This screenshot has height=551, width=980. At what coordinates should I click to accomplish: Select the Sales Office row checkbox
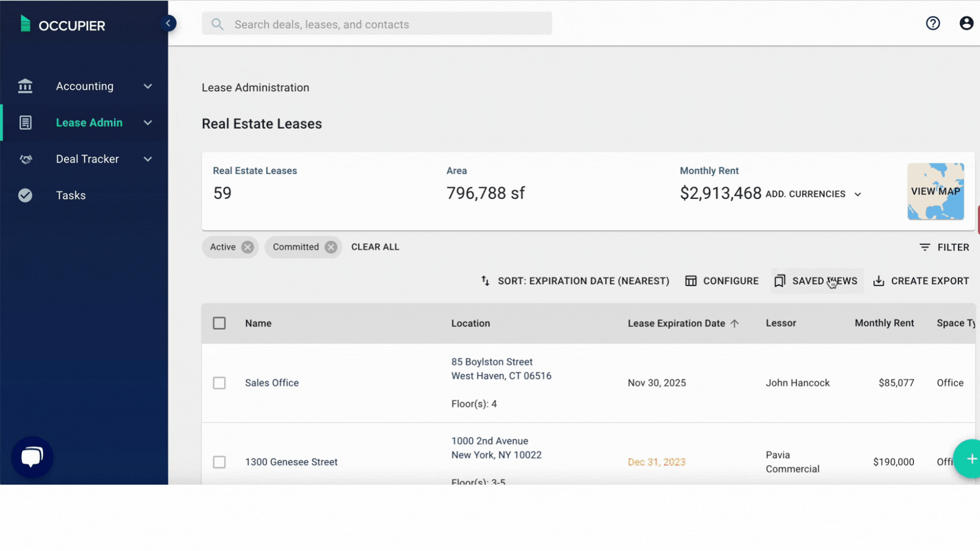point(219,382)
